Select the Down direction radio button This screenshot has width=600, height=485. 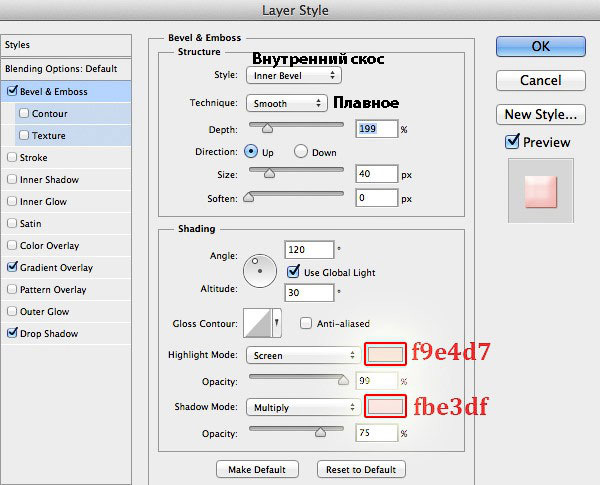coord(301,152)
